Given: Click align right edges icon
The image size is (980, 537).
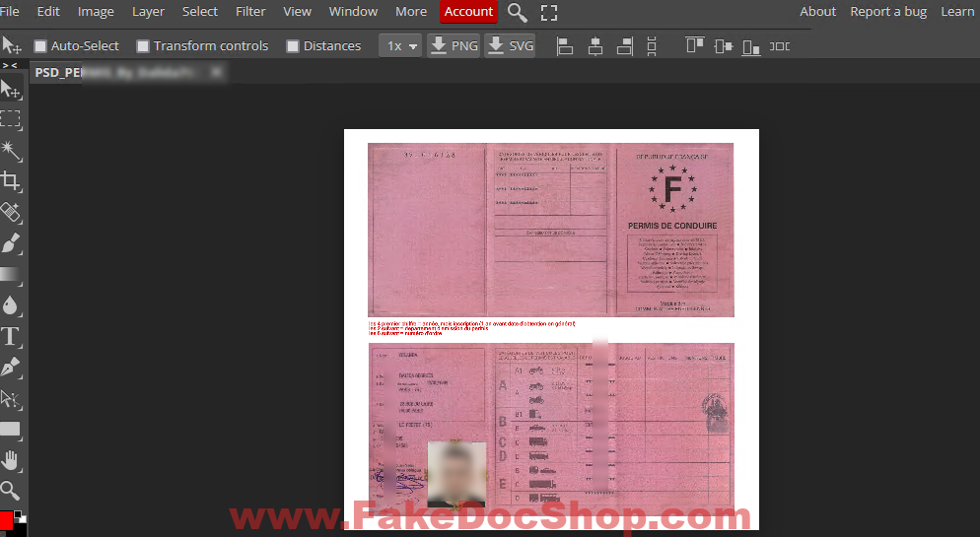Looking at the screenshot, I should pos(625,46).
